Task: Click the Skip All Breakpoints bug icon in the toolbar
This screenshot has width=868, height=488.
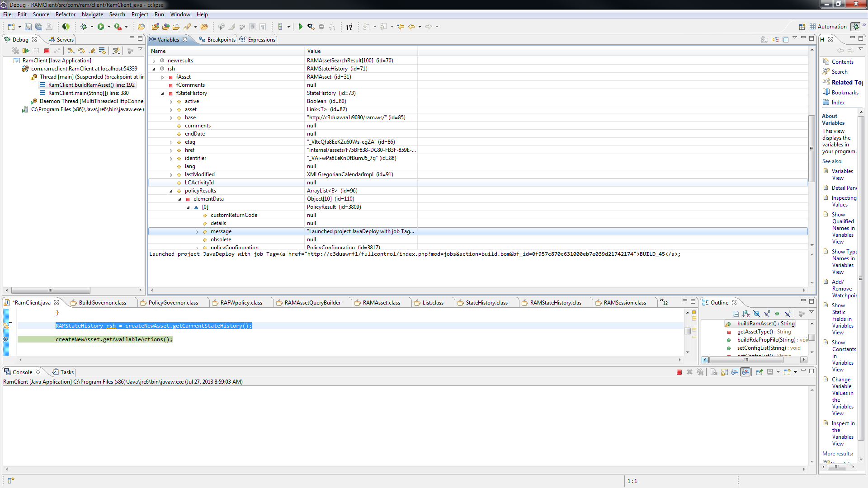Action: pyautogui.click(x=311, y=27)
